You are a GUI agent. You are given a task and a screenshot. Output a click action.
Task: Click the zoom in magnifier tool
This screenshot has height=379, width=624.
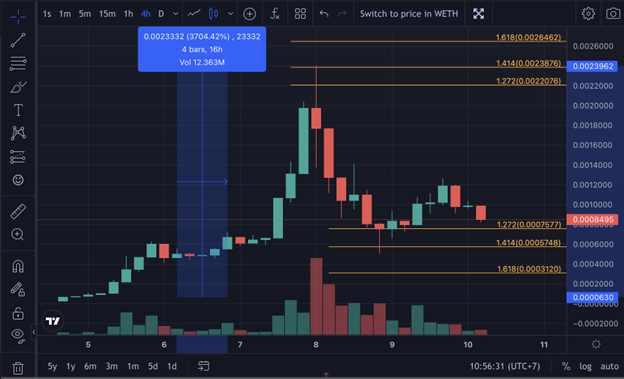[x=18, y=234]
